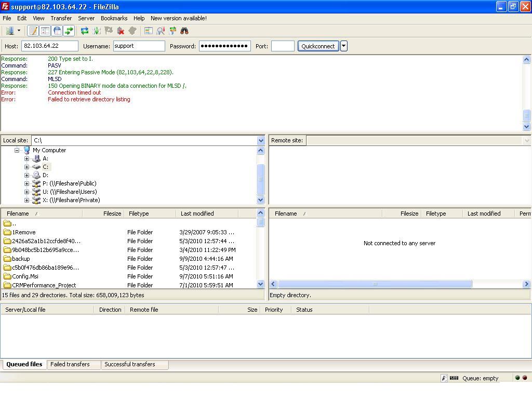Switch to the Failed transfers tab

[x=70, y=364]
